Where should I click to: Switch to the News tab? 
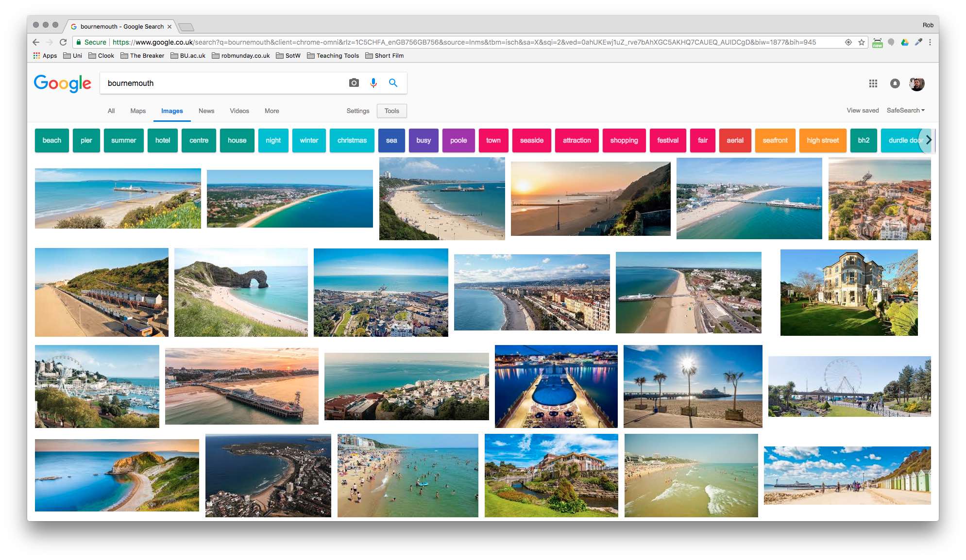coord(206,111)
